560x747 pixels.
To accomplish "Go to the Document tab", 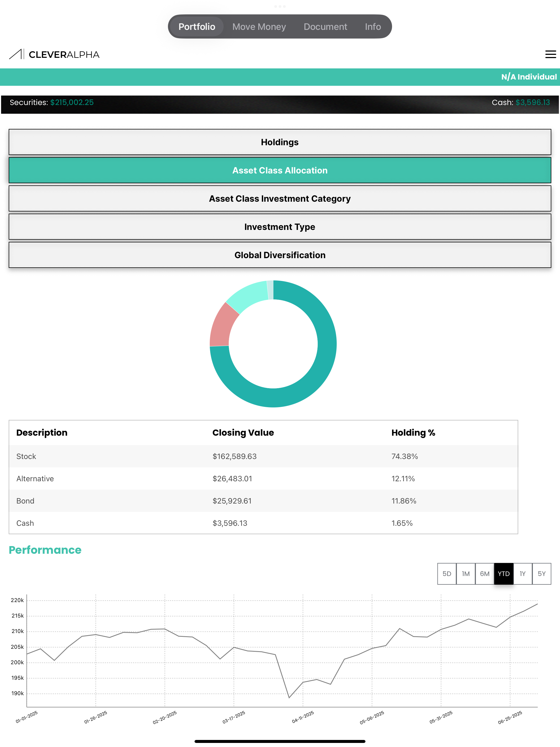I will click(325, 27).
